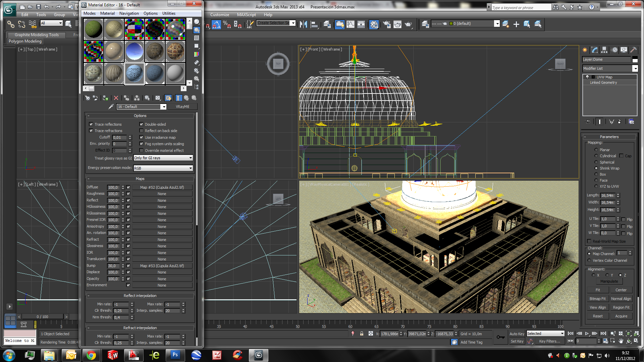
Task: Click the Bitmap Fit button
Action: (x=597, y=299)
